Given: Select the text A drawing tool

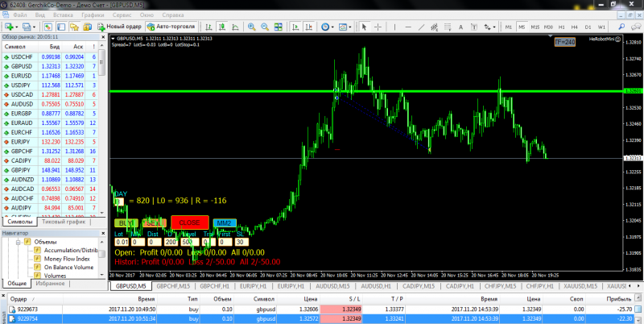Looking at the screenshot, I should pos(460,27).
